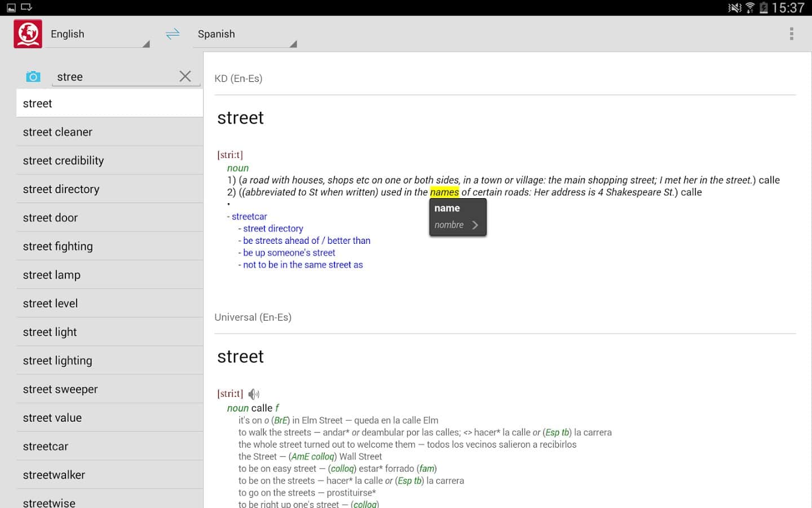Screen dimensions: 812x508
Task: Open the Spanish target language dropdown
Action: coord(245,34)
